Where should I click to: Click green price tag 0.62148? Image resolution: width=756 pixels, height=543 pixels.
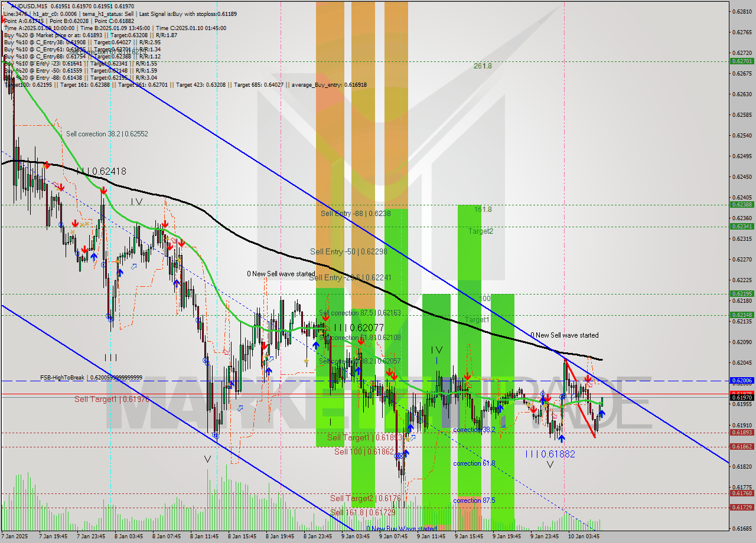tap(742, 315)
